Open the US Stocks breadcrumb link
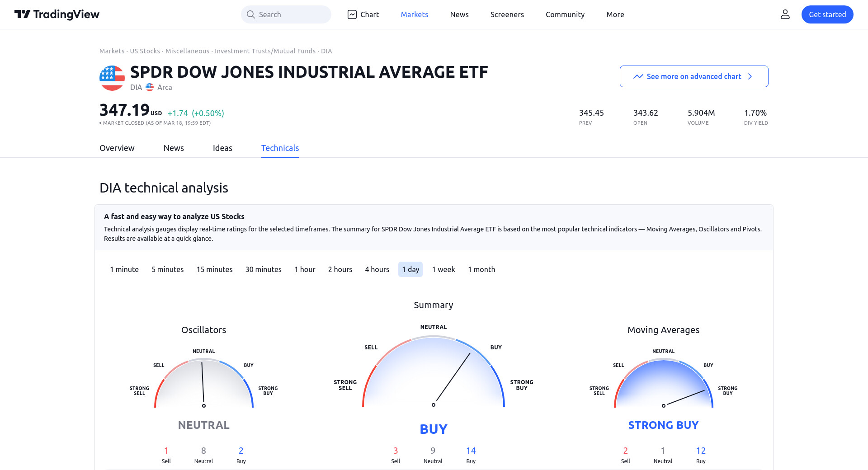This screenshot has height=470, width=868. point(145,51)
